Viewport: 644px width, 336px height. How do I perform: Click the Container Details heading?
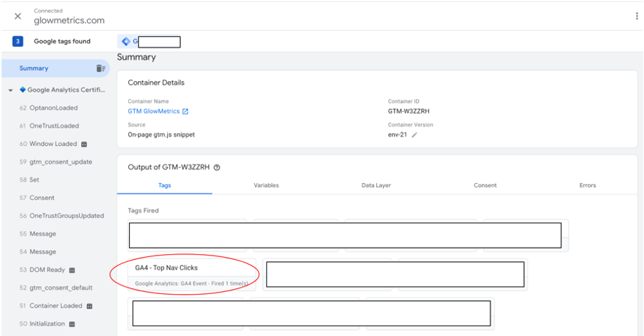coord(156,83)
